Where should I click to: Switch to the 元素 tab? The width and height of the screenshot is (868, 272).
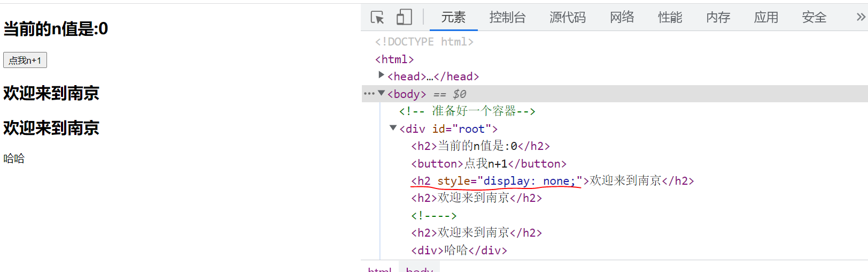[x=453, y=17]
